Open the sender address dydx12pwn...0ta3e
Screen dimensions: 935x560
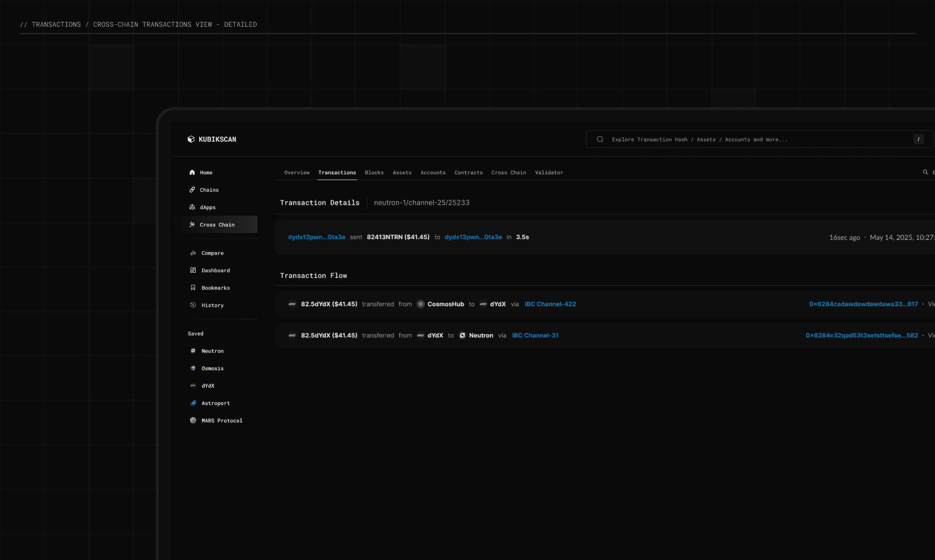(317, 237)
